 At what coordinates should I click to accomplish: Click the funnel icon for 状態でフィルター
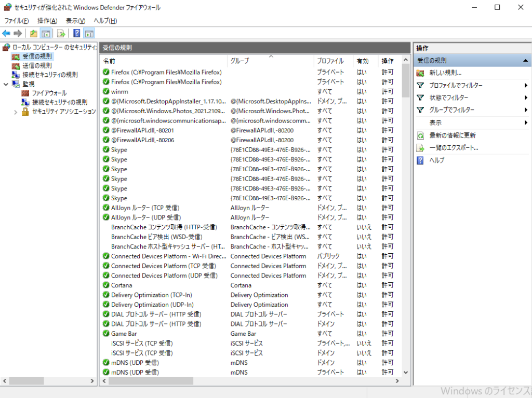(420, 98)
